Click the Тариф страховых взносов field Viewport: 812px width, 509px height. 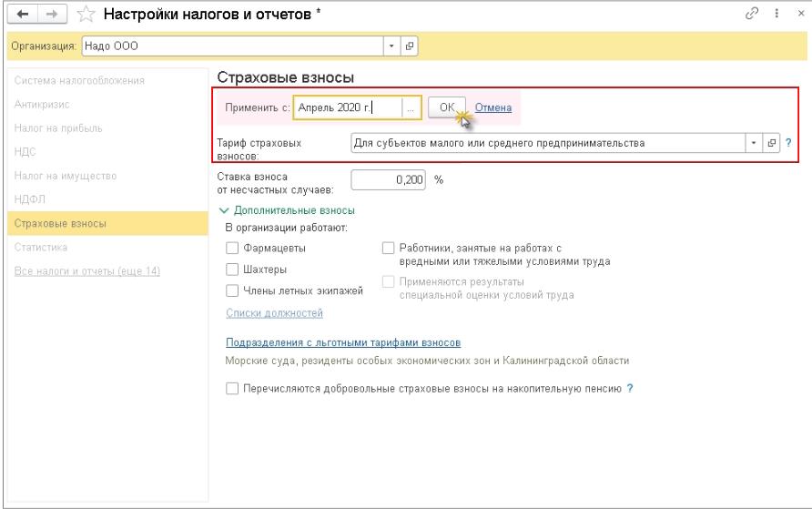[x=548, y=143]
